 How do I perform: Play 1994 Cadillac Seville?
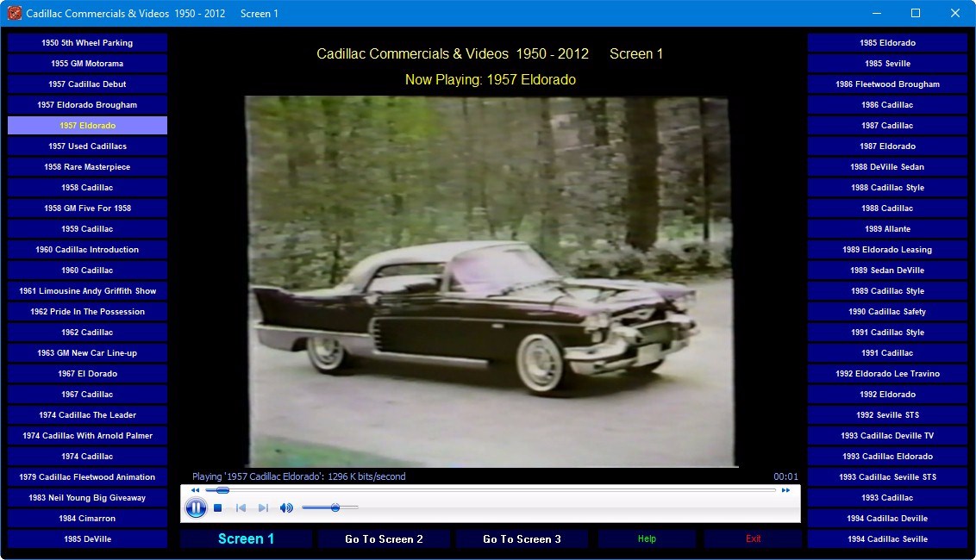point(887,538)
